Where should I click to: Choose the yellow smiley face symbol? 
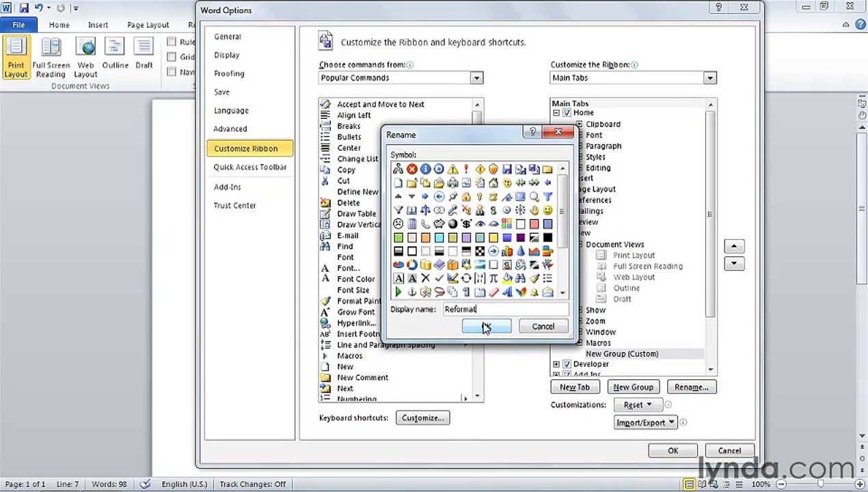point(547,210)
